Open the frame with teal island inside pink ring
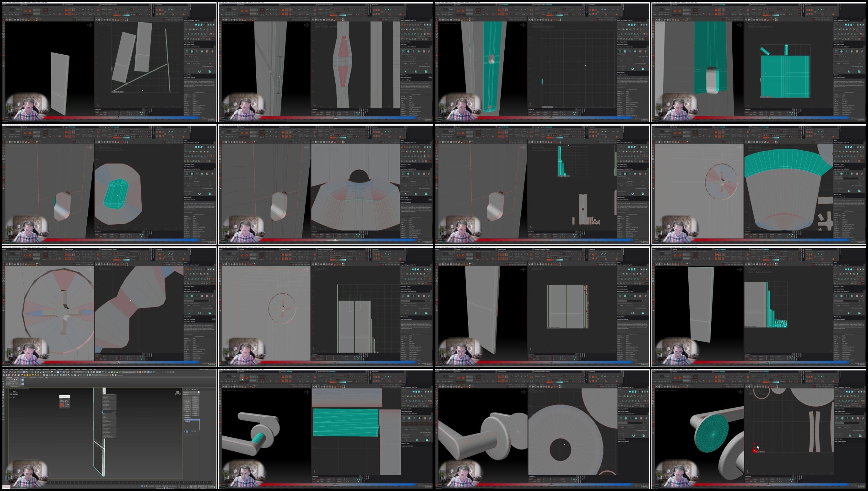Screen dimensions: 868x491 [109, 184]
